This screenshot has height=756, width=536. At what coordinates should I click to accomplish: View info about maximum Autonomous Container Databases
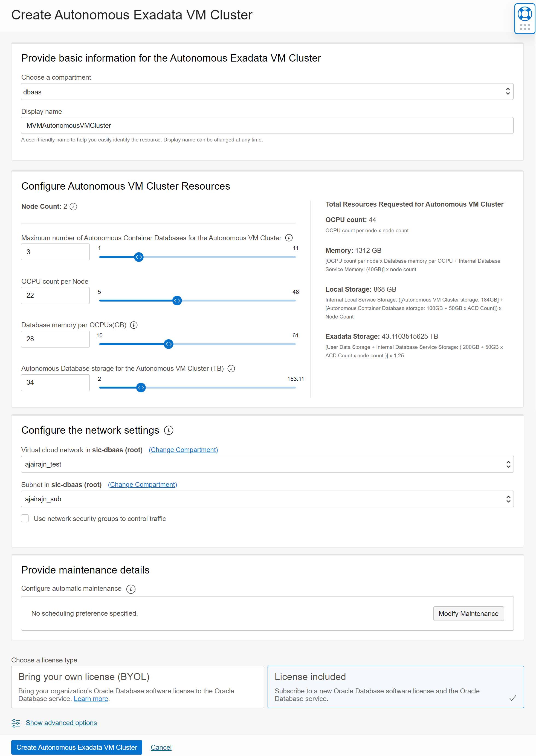(289, 237)
